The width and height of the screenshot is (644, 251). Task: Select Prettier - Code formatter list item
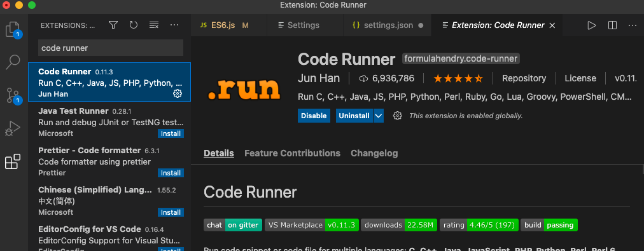pyautogui.click(x=109, y=161)
